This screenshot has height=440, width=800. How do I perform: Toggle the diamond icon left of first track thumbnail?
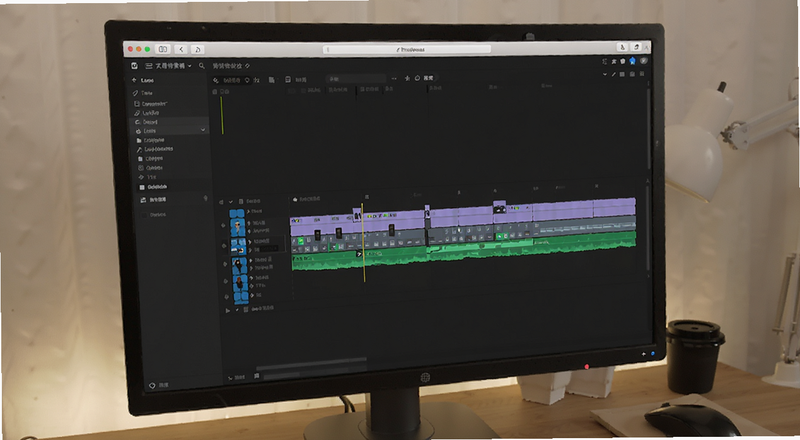pyautogui.click(x=223, y=225)
